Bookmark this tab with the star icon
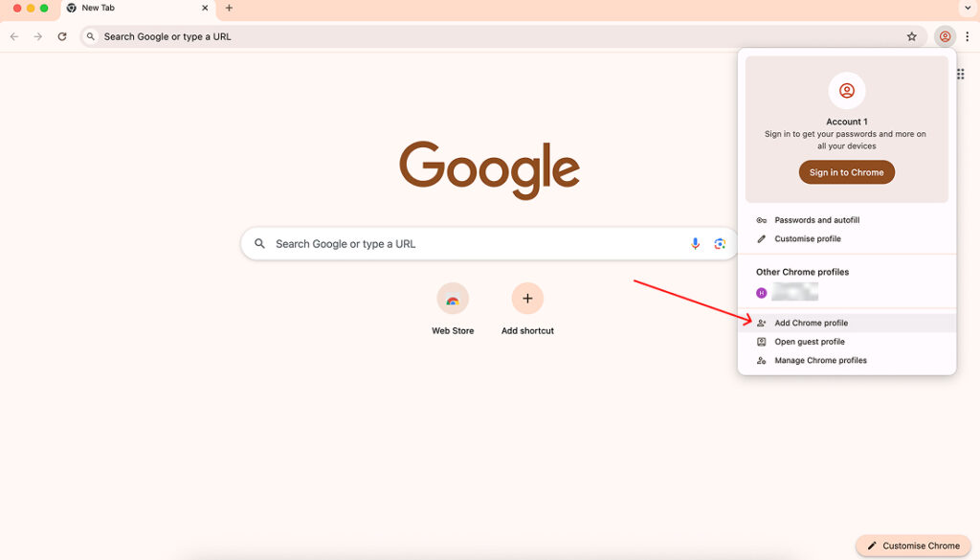The image size is (980, 560). (912, 36)
